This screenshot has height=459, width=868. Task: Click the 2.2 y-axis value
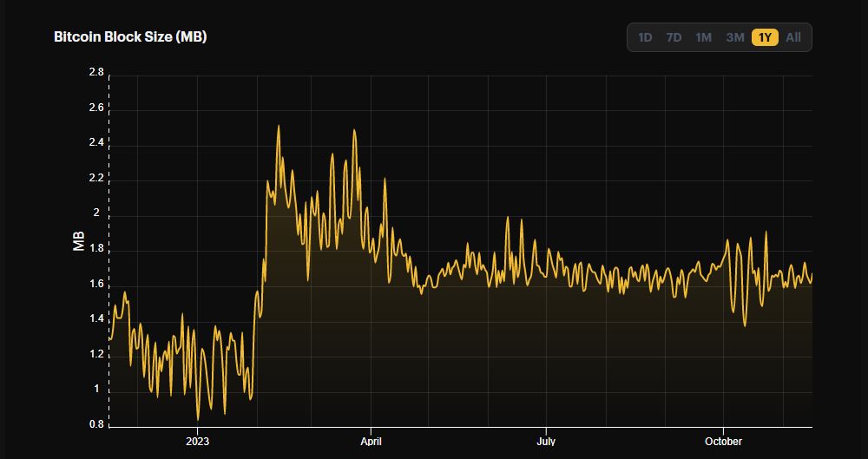tap(95, 179)
